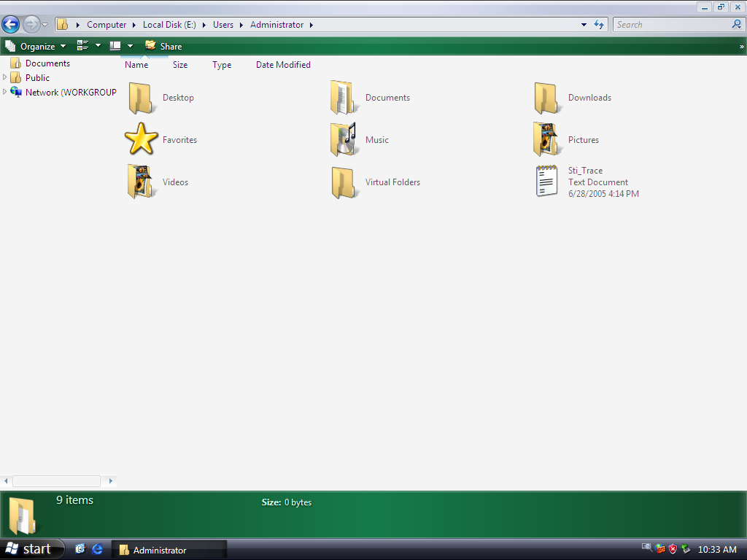The width and height of the screenshot is (747, 560).
Task: Expand the Public folder tree node
Action: (x=5, y=77)
